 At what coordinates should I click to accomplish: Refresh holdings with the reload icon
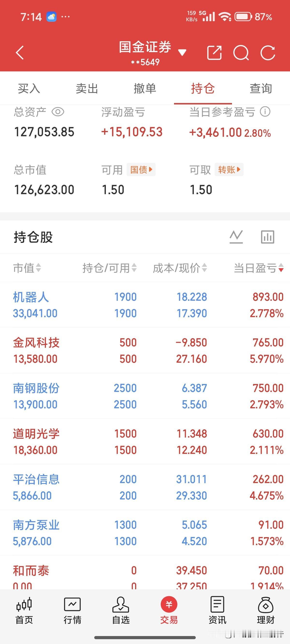268,53
